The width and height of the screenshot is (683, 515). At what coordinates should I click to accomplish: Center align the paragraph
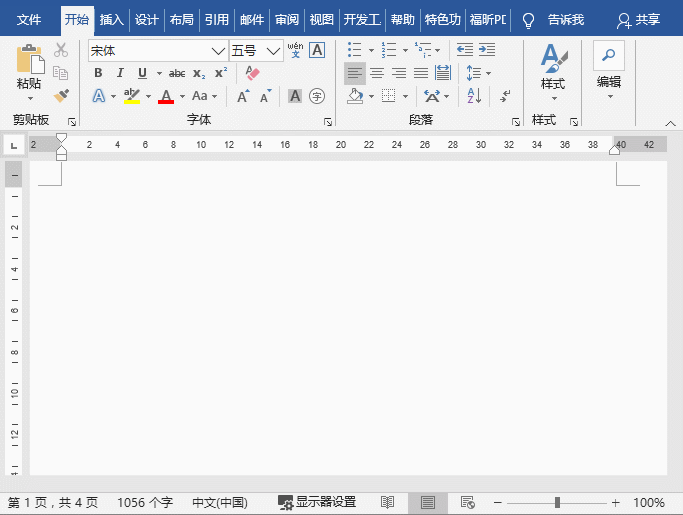pos(377,73)
